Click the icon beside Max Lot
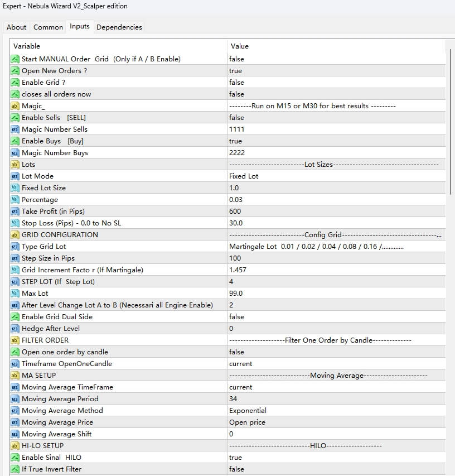The height and width of the screenshot is (476, 455). (x=15, y=294)
